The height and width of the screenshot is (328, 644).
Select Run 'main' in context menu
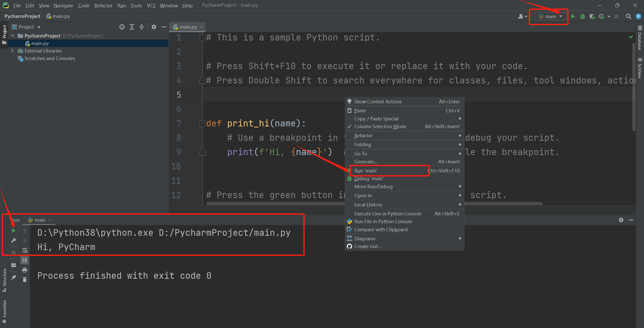pyautogui.click(x=366, y=171)
